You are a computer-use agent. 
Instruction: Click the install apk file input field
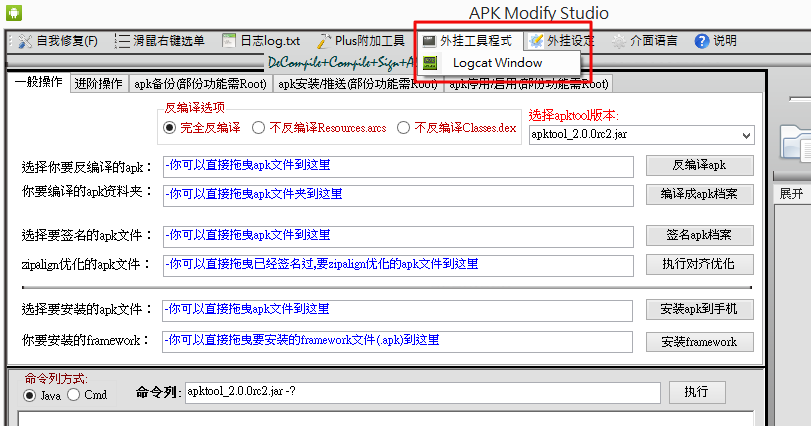coord(397,311)
